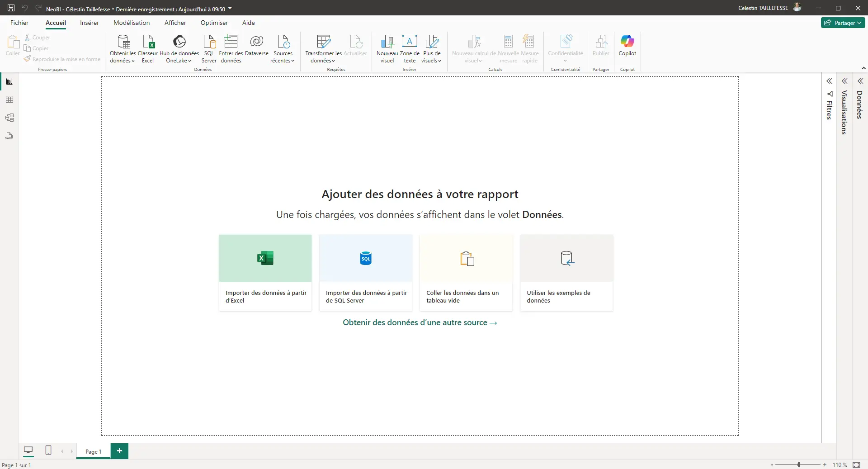Click Copier in clipboard group
Screen dimensions: 868x469
click(36, 48)
